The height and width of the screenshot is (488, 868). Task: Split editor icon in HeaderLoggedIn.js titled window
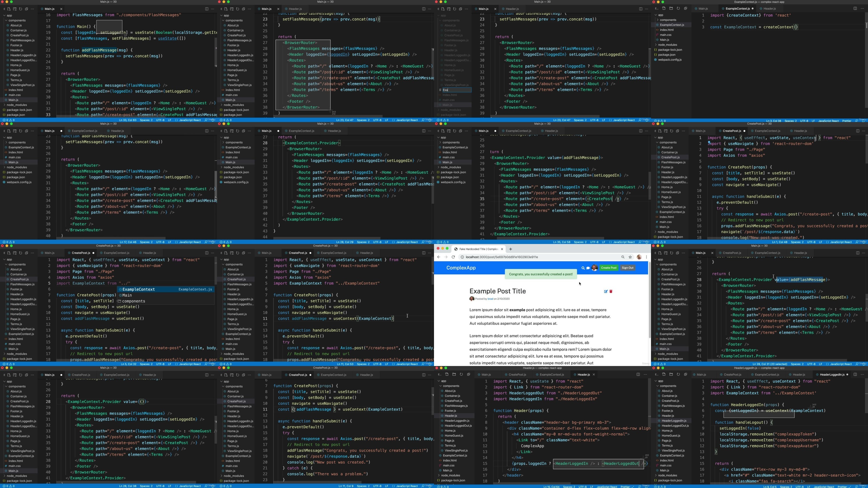855,374
